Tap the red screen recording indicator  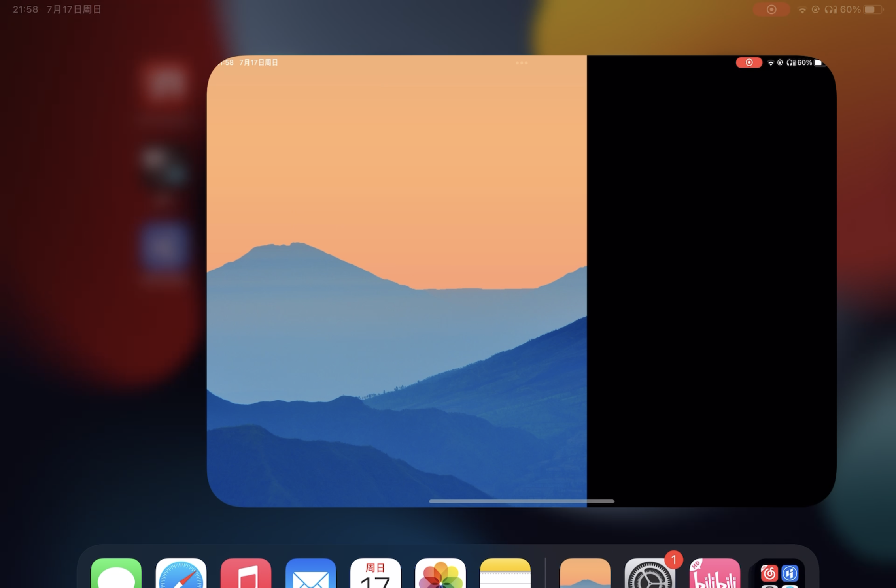pos(771,9)
